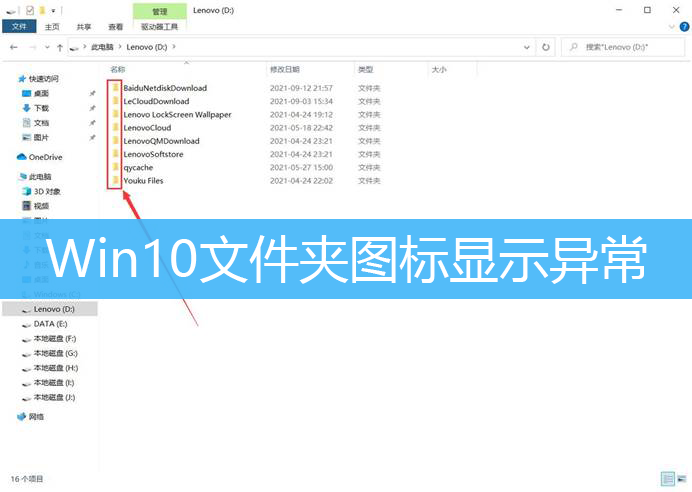
Task: Open the address bar history dropdown
Action: tap(527, 46)
